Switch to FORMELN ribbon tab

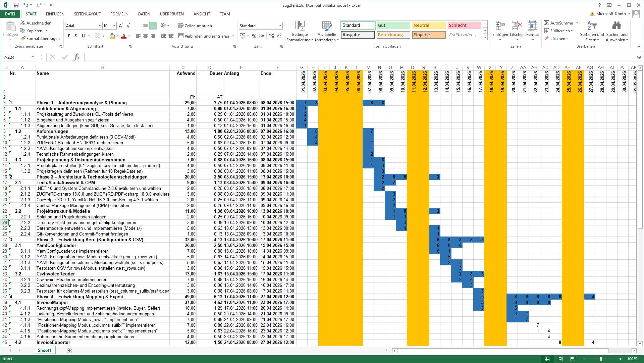119,14
